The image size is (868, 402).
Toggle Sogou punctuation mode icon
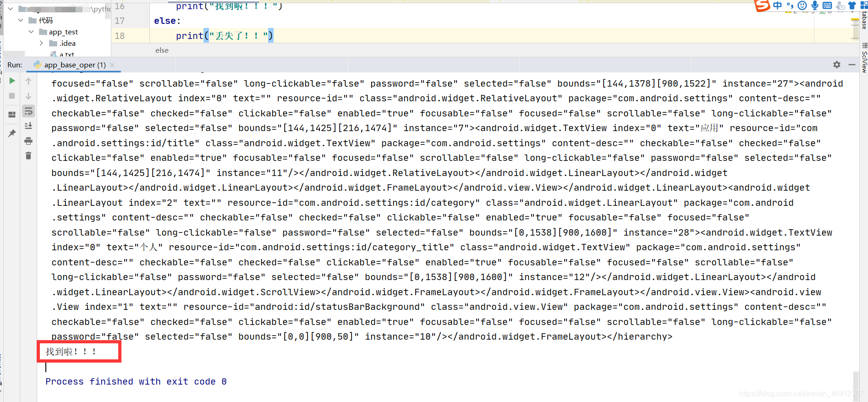pos(790,6)
